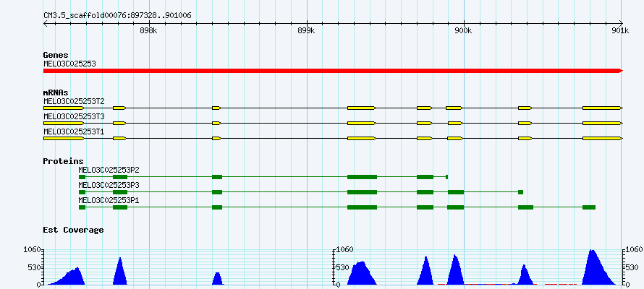The height and width of the screenshot is (289, 644).
Task: Click first green block of MELO3C025253P1
Action: (82, 207)
